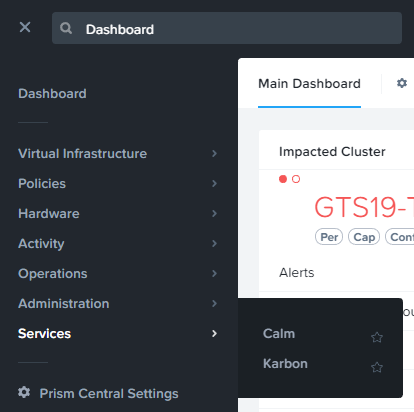Switch to the Main Dashboard tab
The image size is (414, 412).
tap(309, 84)
